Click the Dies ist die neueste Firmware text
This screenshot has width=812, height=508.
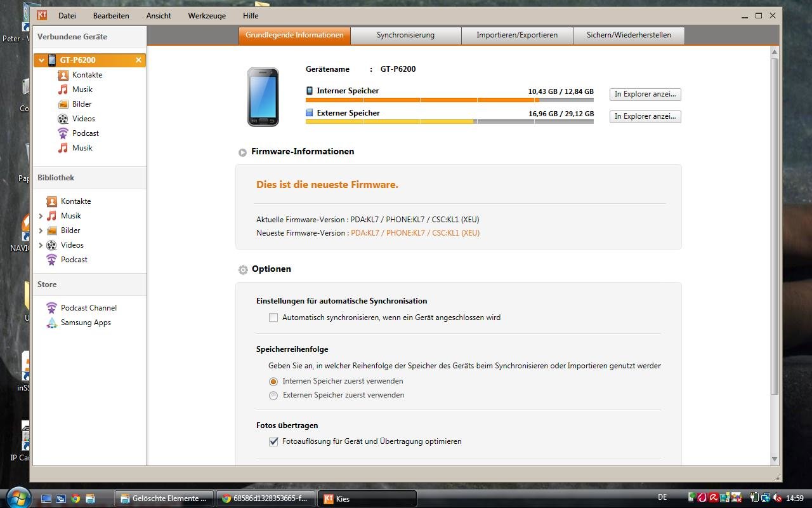327,185
